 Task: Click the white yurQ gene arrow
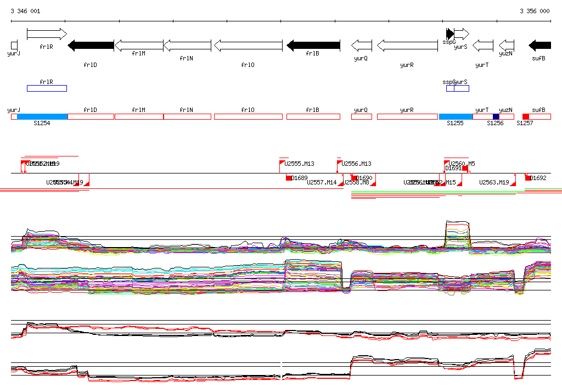362,46
